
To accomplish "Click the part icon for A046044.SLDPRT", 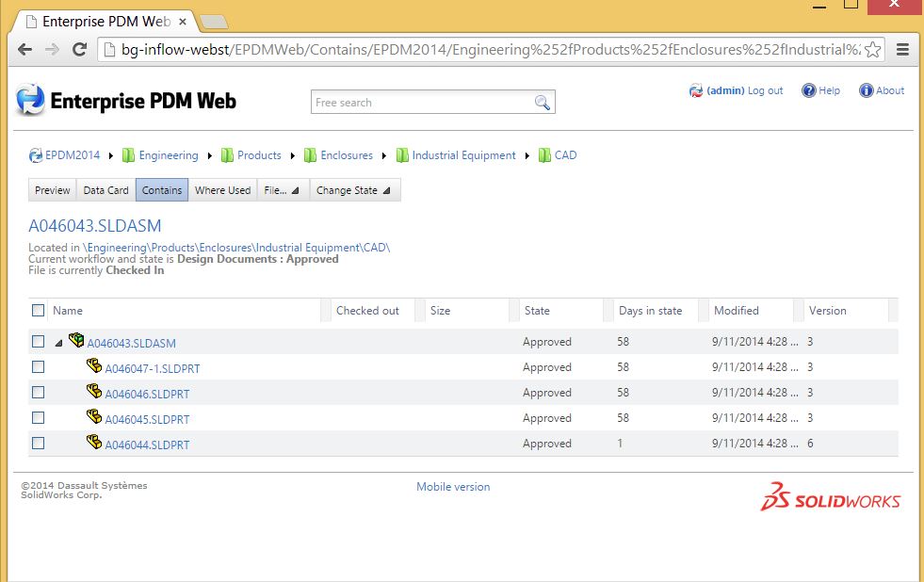I will coord(93,442).
